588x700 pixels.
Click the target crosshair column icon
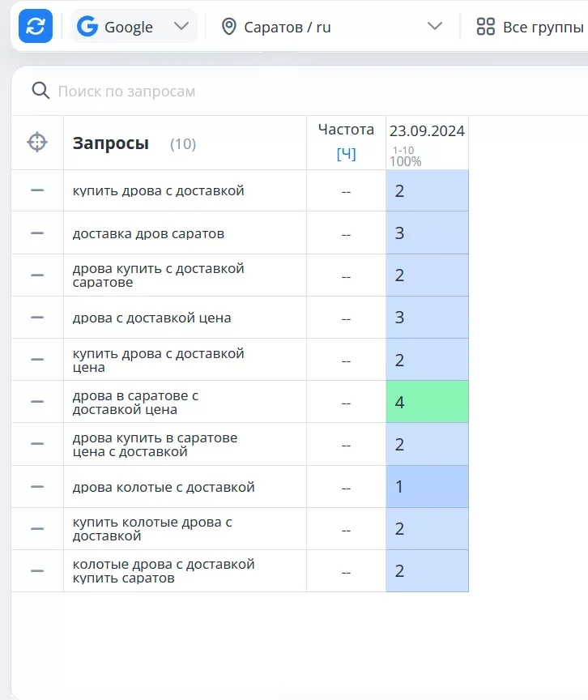coord(37,143)
